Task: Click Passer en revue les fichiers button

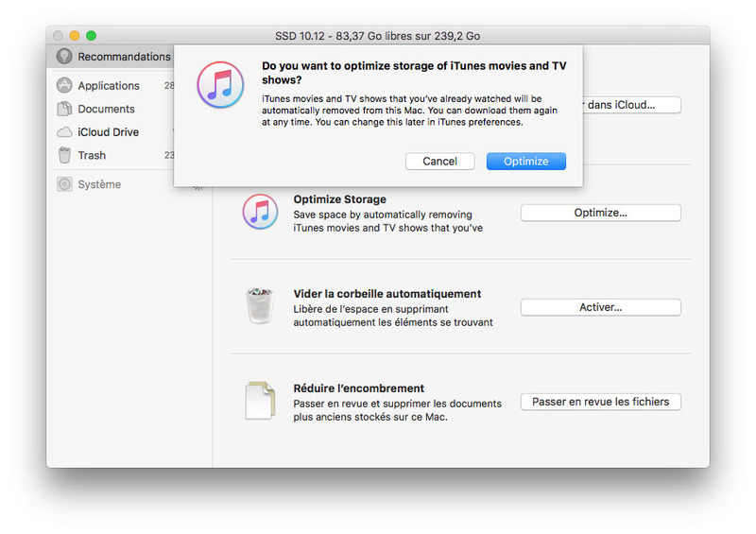Action: tap(601, 402)
